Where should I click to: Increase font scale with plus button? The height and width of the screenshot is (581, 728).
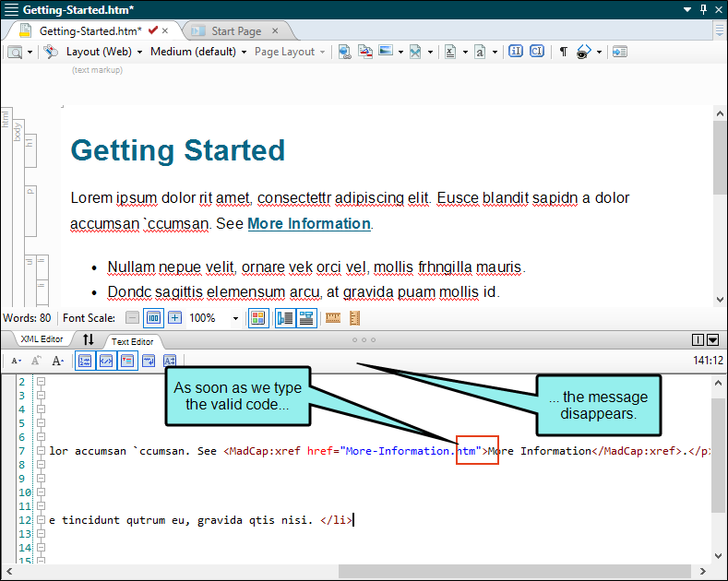click(174, 318)
